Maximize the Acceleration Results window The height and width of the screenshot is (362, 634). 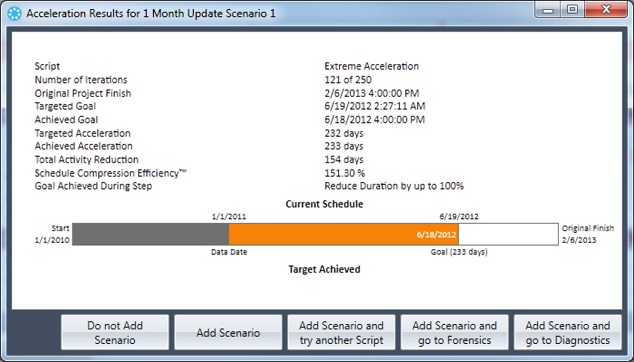click(x=572, y=10)
